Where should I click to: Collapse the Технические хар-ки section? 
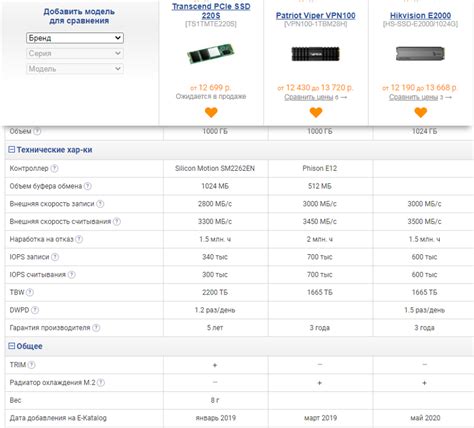pos(11,150)
